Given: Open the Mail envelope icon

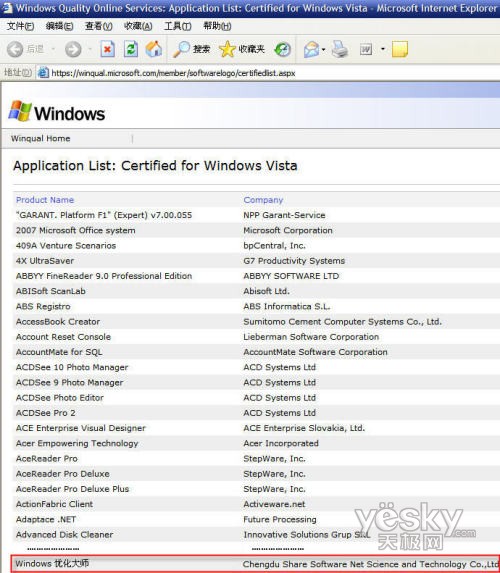Looking at the screenshot, I should click(x=311, y=49).
